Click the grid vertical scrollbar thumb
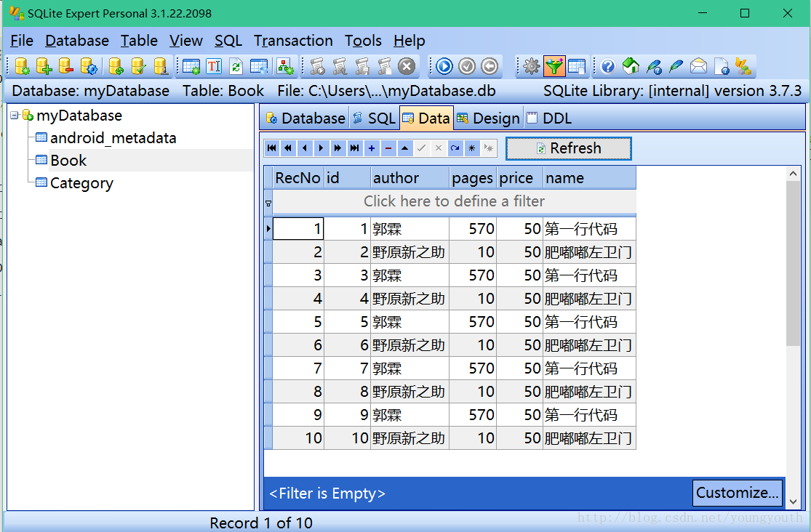Image resolution: width=811 pixels, height=532 pixels. 793,262
